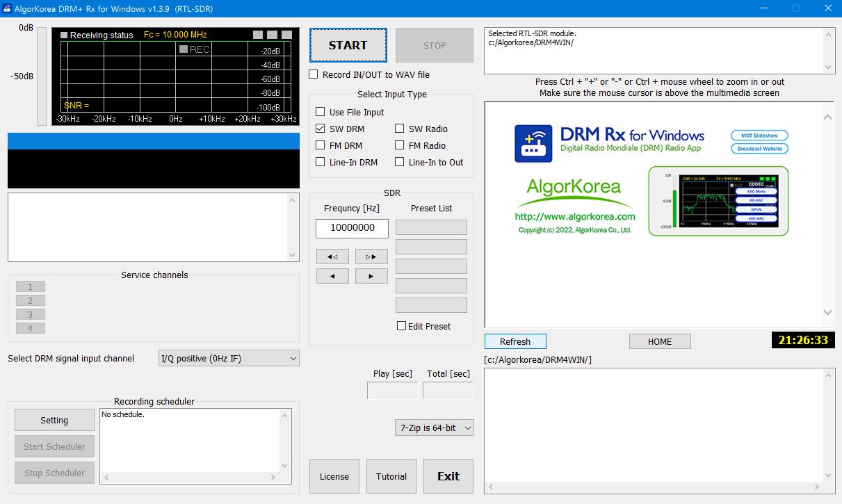
Task: Click the blue DRM Rx router logo
Action: [x=533, y=143]
